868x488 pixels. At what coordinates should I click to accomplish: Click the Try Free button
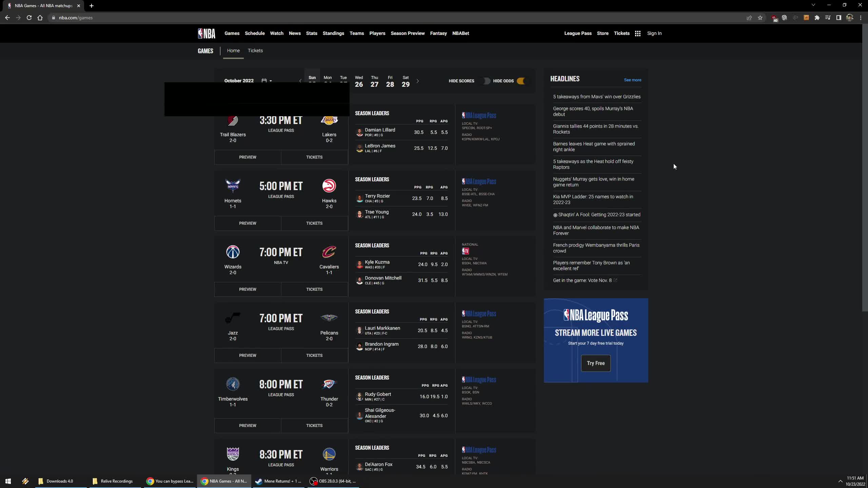[596, 363]
